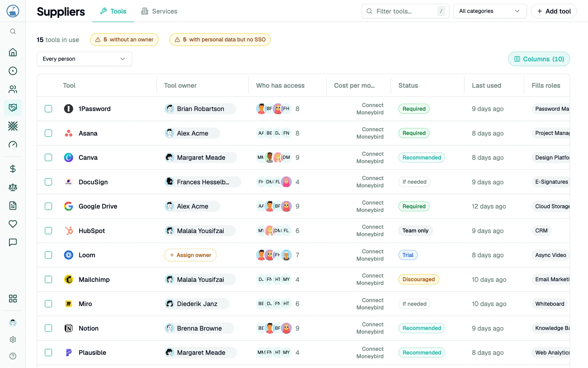The image size is (588, 368).
Task: Click the Plausible tool name
Action: pos(92,353)
